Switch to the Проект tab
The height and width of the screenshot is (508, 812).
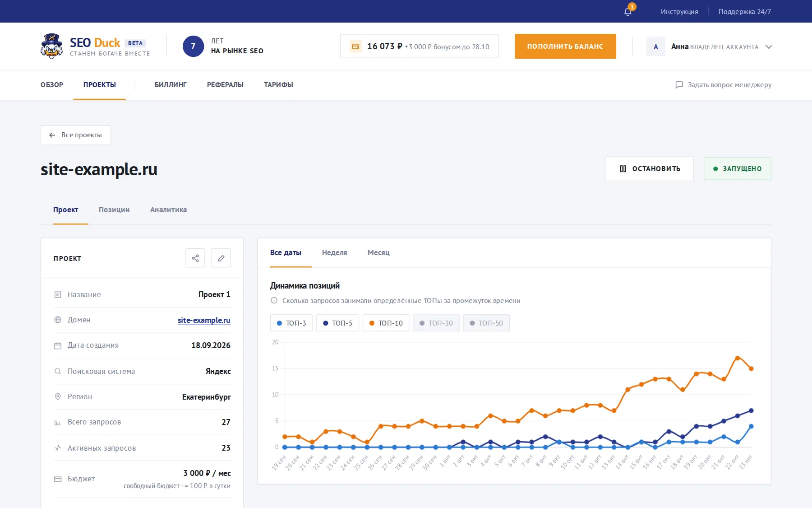coord(66,210)
